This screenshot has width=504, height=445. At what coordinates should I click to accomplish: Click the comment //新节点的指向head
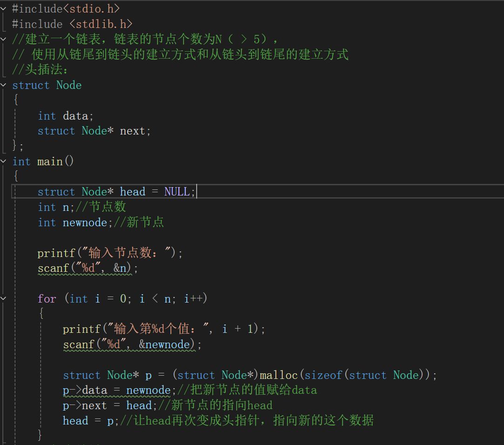(x=215, y=405)
